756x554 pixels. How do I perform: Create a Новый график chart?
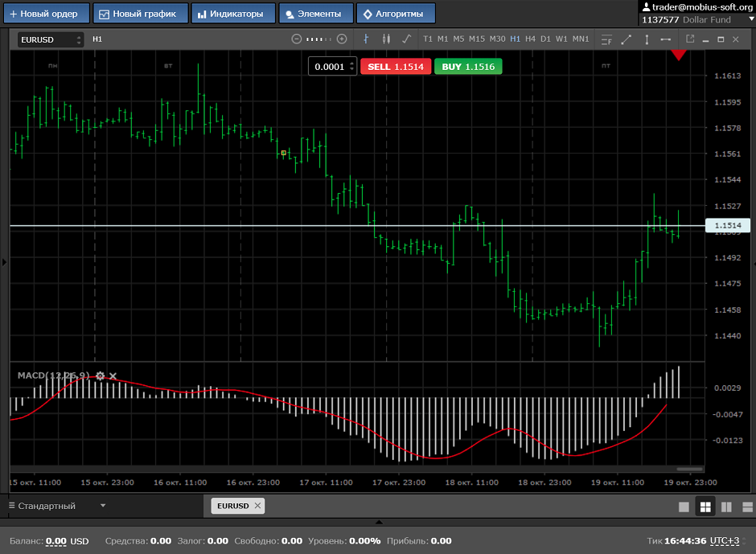coord(140,14)
